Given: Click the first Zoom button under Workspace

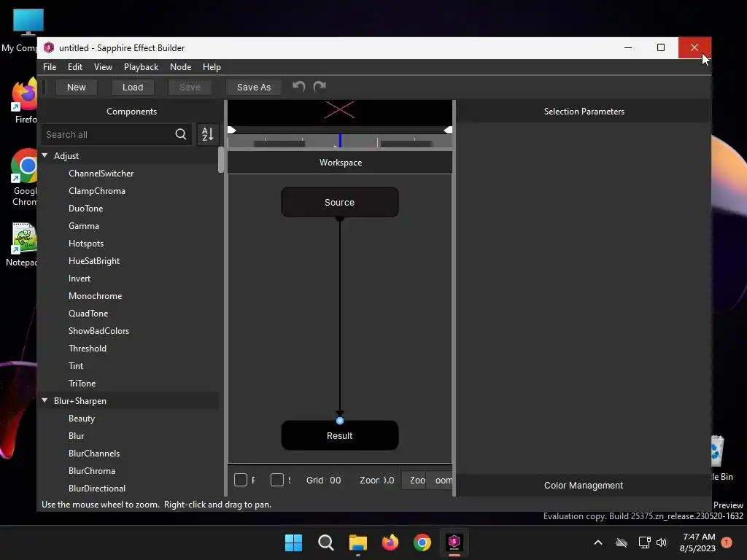Looking at the screenshot, I should [x=414, y=480].
